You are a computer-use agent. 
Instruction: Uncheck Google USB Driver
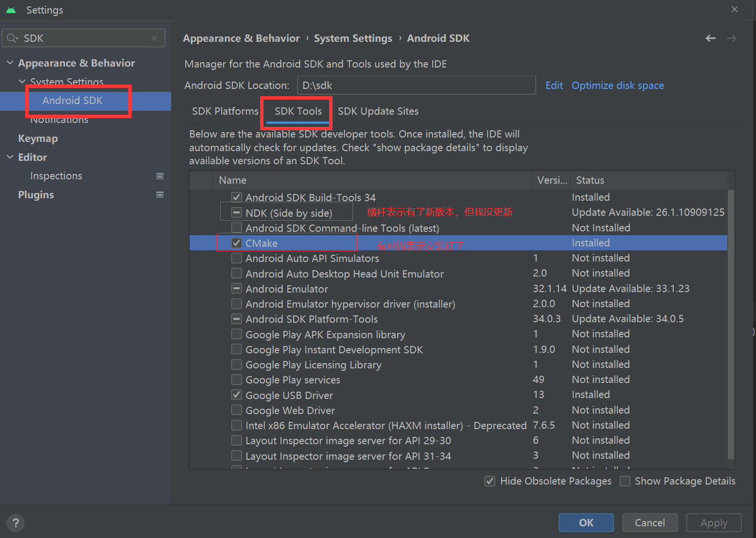click(236, 395)
